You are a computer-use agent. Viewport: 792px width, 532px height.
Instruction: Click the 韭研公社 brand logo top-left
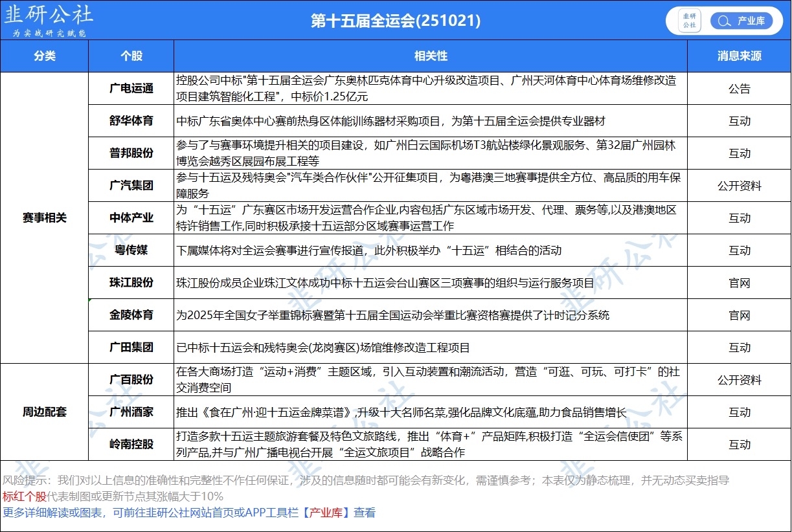tap(49, 19)
